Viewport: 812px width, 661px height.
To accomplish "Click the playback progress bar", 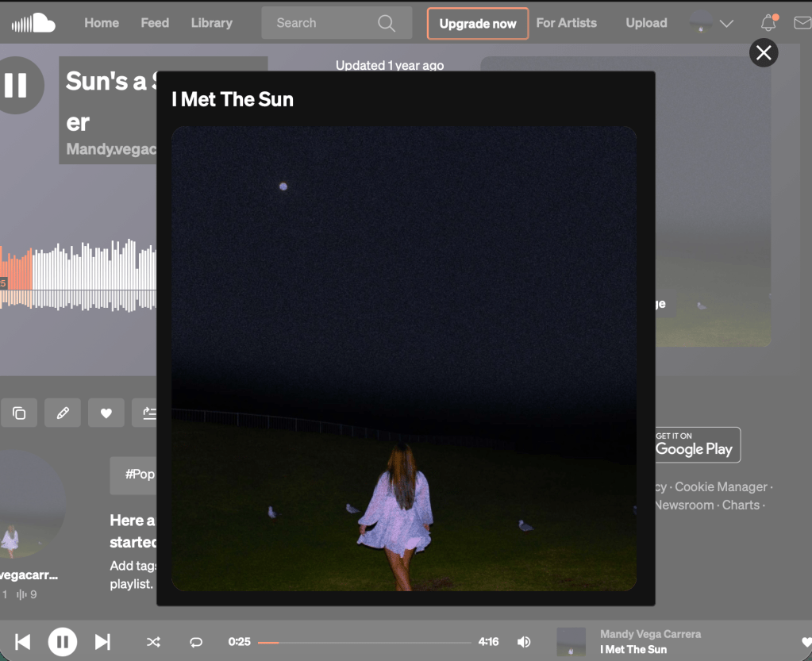I will click(x=365, y=642).
